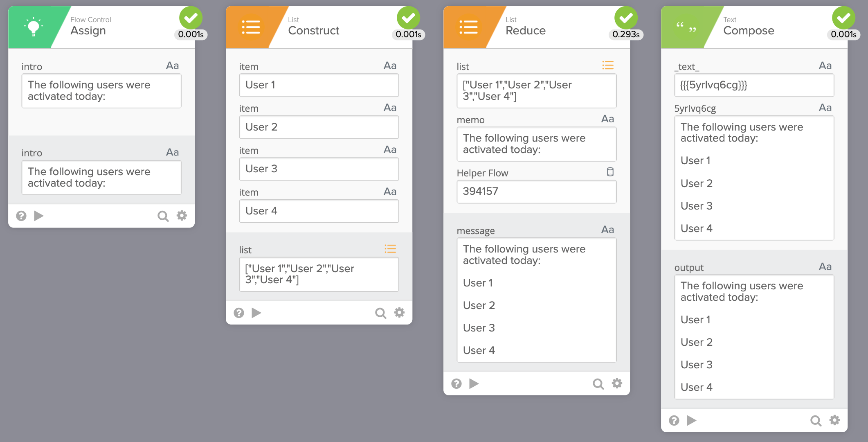Open the magnifier search on the Assign card
This screenshot has width=868, height=442.
click(163, 216)
